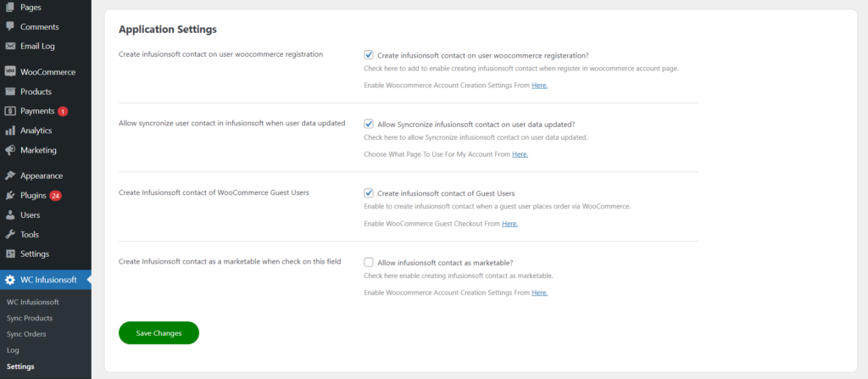Click the Settings sliders icon in sidebar
Screen dimensions: 868x379
click(x=10, y=254)
